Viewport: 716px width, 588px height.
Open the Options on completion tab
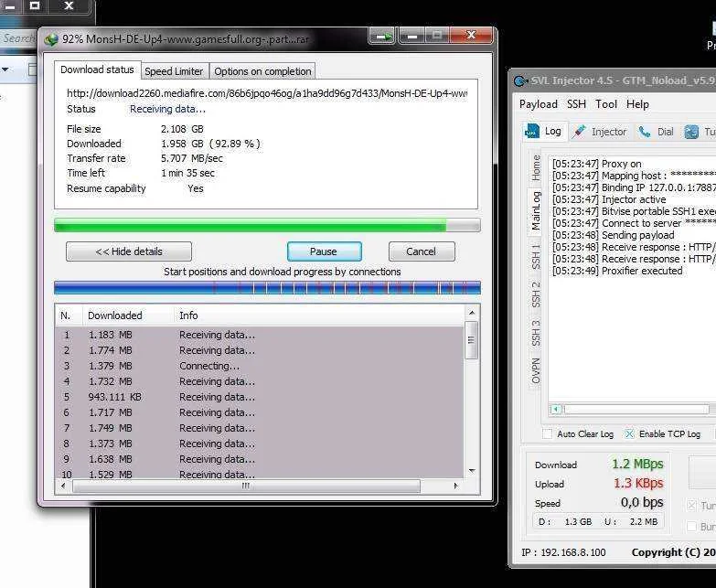point(262,71)
